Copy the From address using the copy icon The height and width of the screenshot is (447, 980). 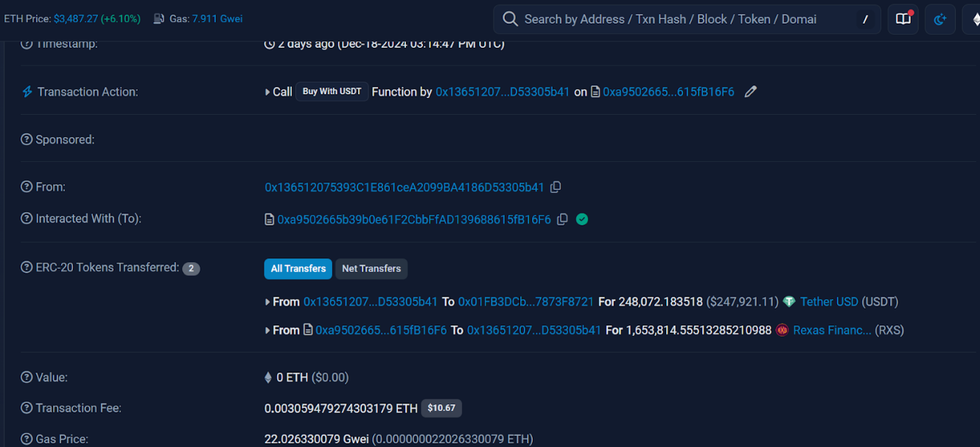coord(556,187)
